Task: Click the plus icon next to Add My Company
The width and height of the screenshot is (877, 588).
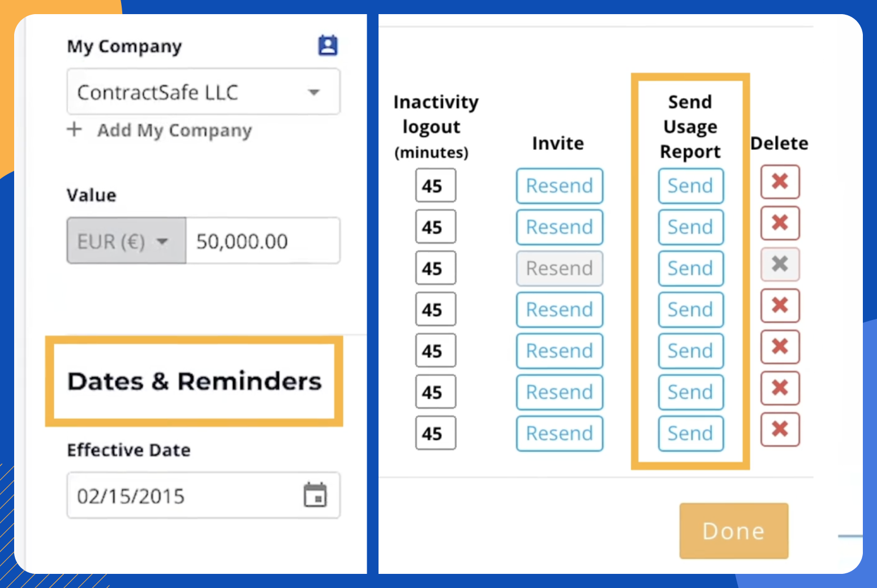Action: [x=74, y=130]
